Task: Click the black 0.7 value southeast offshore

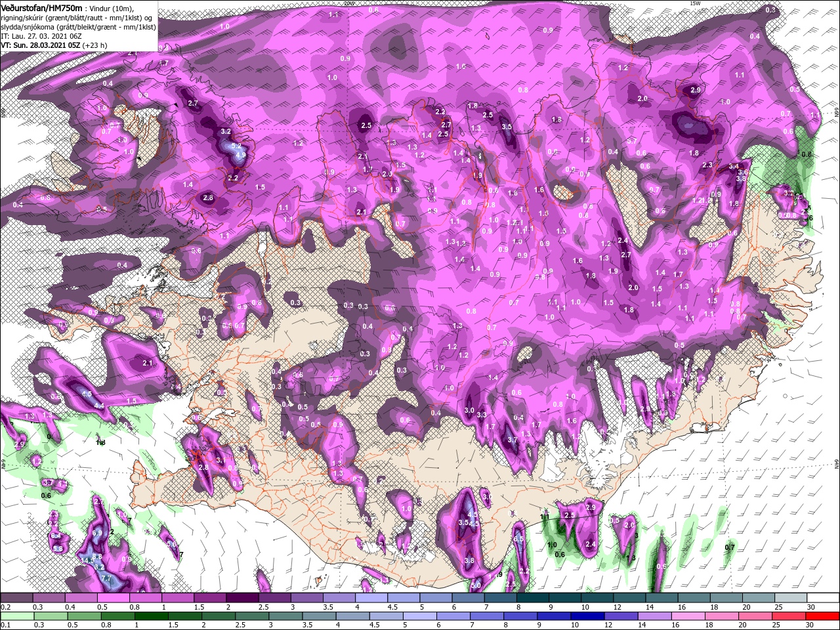Action: pyautogui.click(x=730, y=547)
